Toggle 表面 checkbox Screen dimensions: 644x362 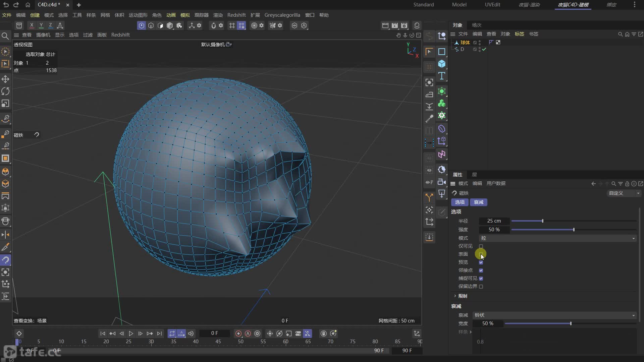tap(481, 254)
